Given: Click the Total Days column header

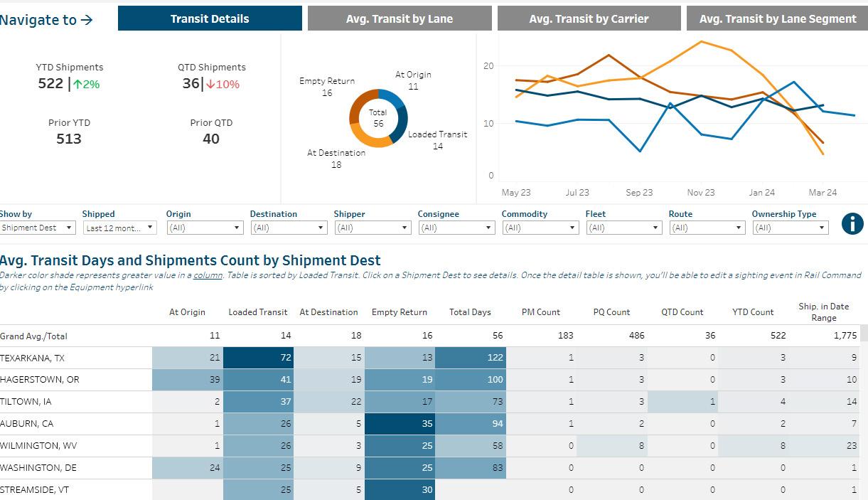Looking at the screenshot, I should click(470, 312).
